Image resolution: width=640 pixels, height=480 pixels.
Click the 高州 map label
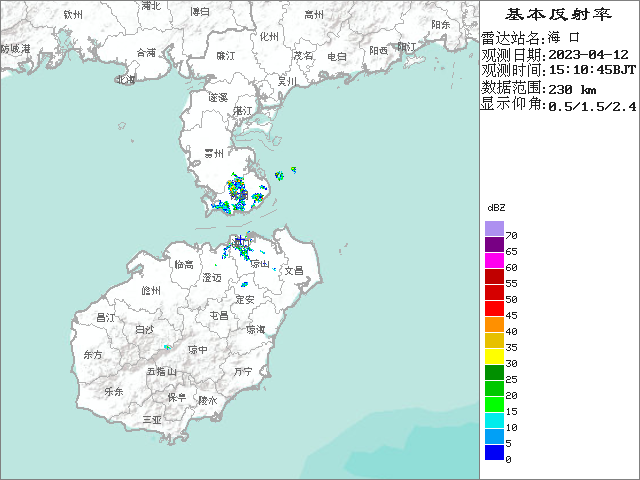point(314,15)
